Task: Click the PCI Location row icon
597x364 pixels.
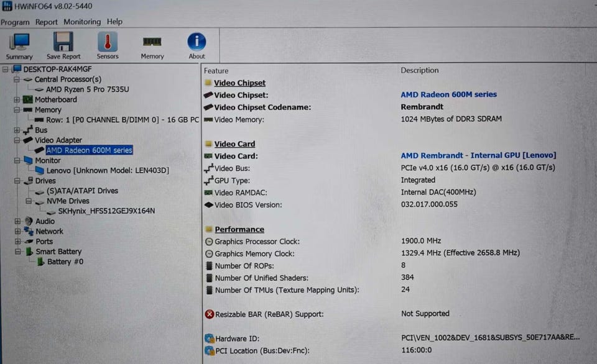Action: (x=210, y=351)
